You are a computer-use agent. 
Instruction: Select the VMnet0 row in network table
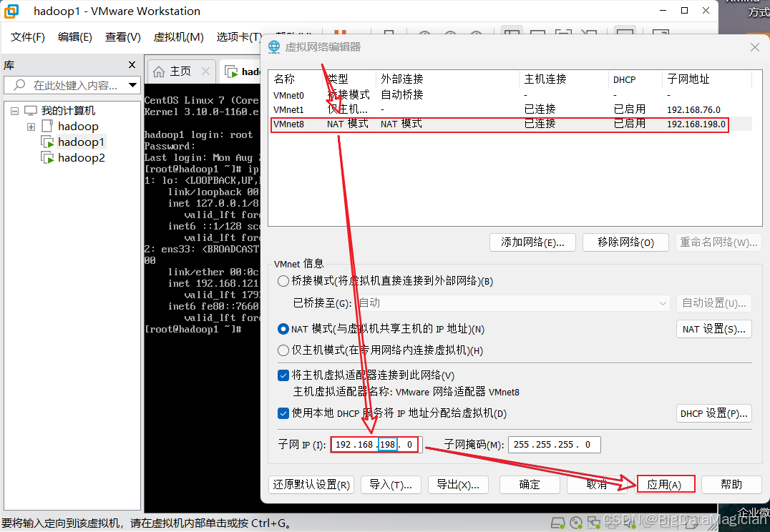coord(511,95)
